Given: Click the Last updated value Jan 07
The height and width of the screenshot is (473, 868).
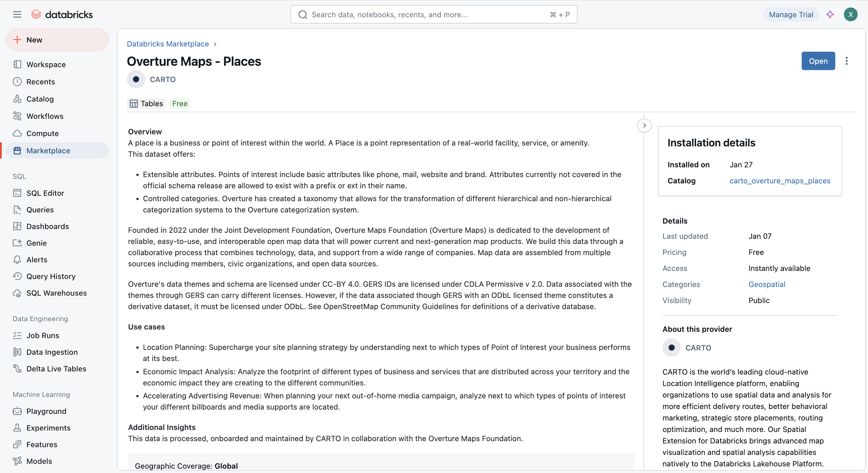Looking at the screenshot, I should [x=760, y=236].
